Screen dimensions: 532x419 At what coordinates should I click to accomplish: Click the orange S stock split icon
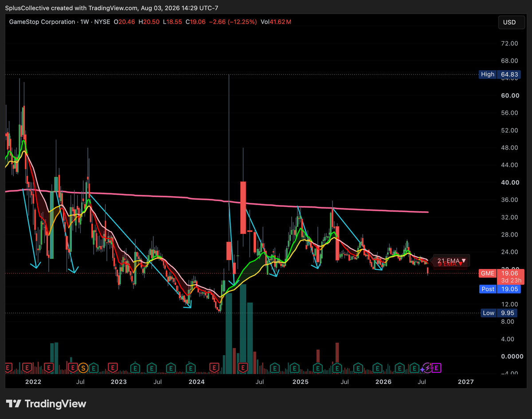83,368
